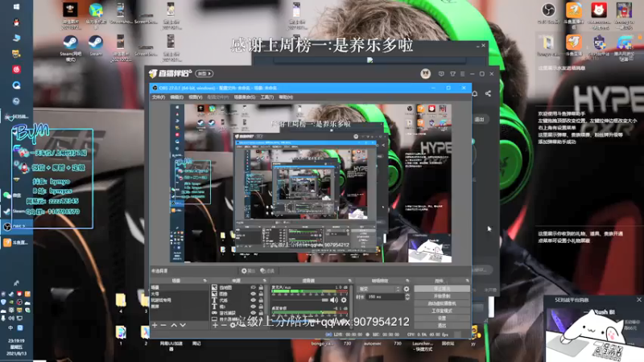Click the desktop audio level meter
Image resolution: width=644 pixels, height=362 pixels.
tap(309, 312)
